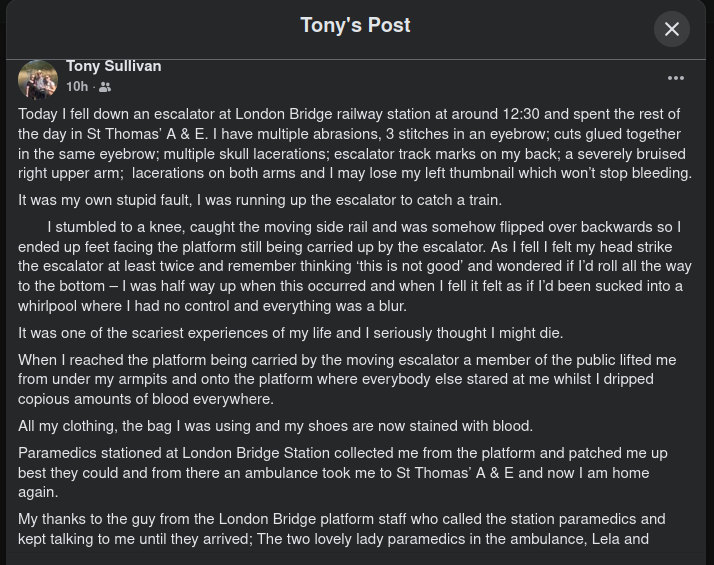
Task: Click the paragraph starting "Today I fell down"
Action: pyautogui.click(x=355, y=143)
